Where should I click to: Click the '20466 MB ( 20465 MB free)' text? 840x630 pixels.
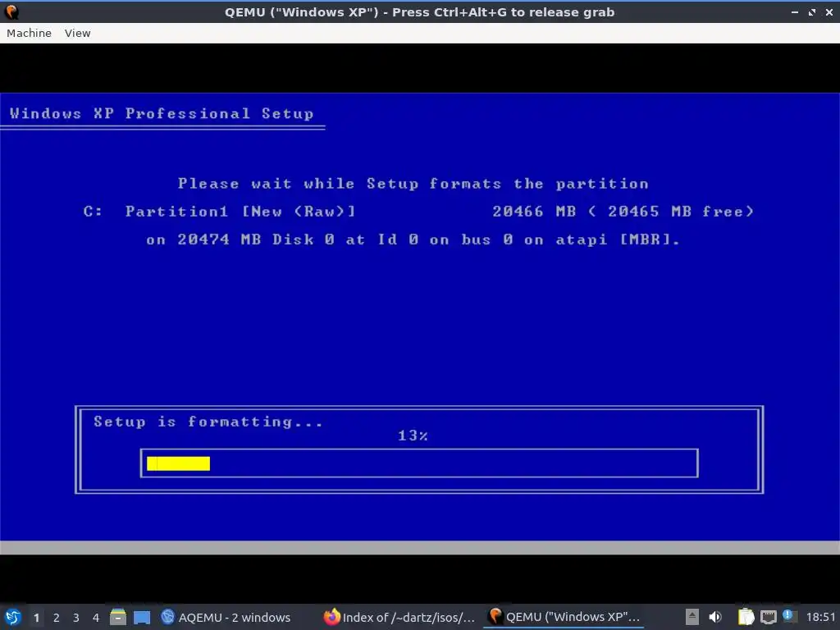click(x=623, y=211)
